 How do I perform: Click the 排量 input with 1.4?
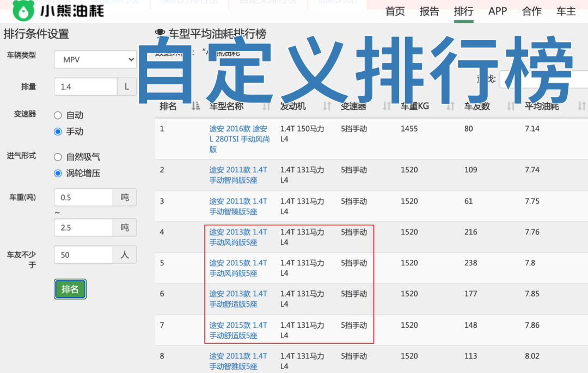(85, 87)
